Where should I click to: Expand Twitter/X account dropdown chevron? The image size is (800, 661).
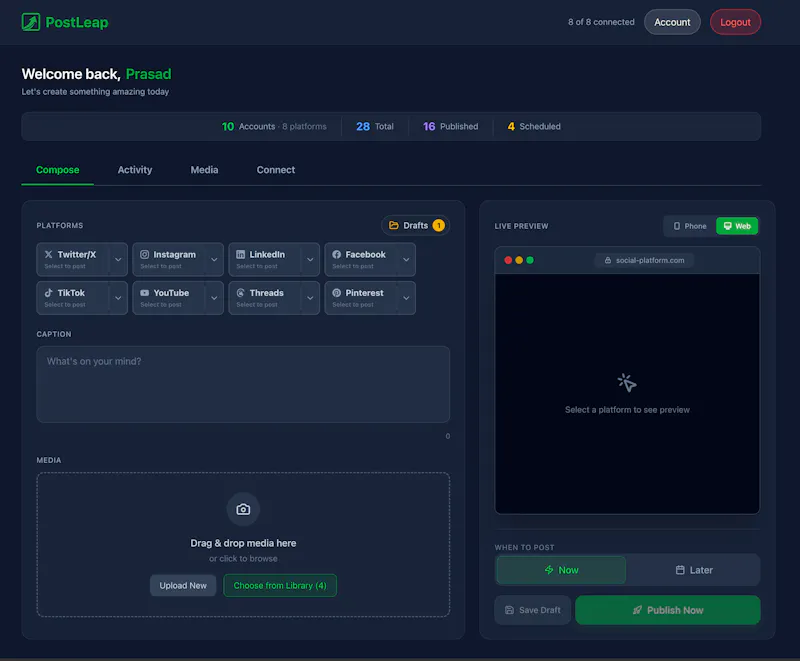click(x=118, y=259)
